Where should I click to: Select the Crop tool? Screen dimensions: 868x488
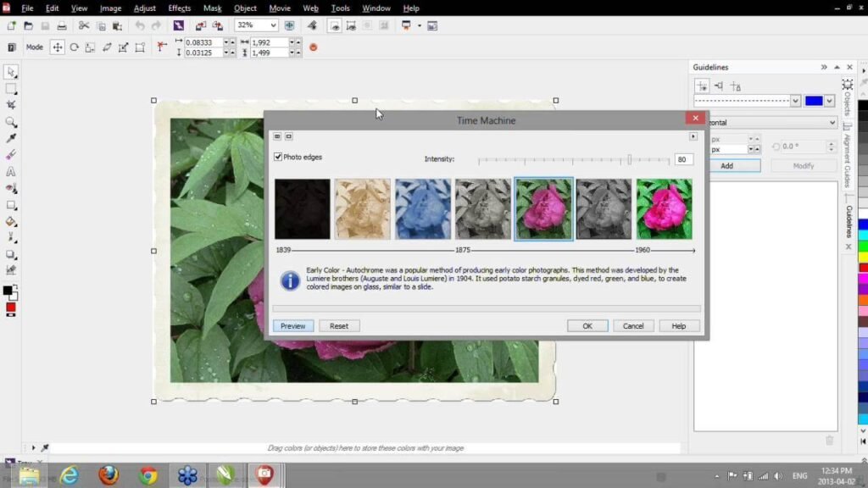tap(10, 105)
